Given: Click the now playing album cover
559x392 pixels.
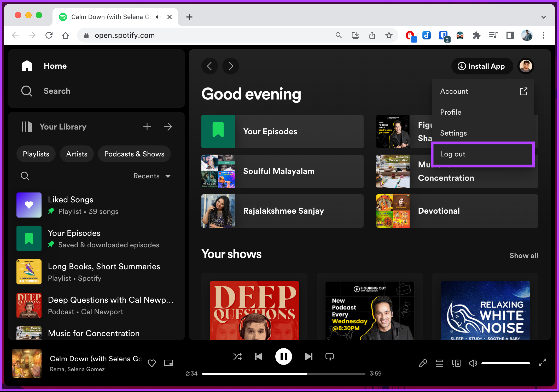Looking at the screenshot, I should (x=27, y=363).
